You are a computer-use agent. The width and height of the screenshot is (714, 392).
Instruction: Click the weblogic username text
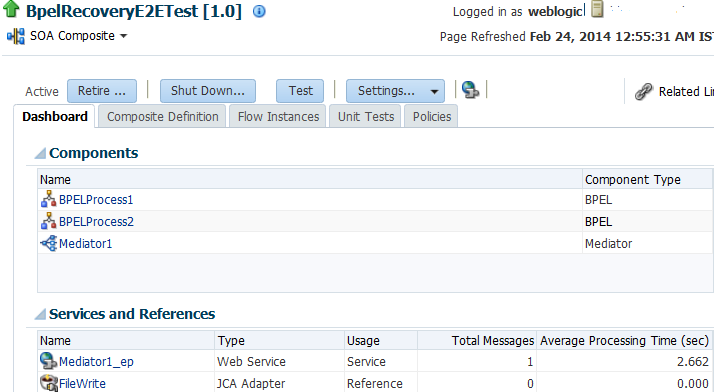pyautogui.click(x=555, y=11)
